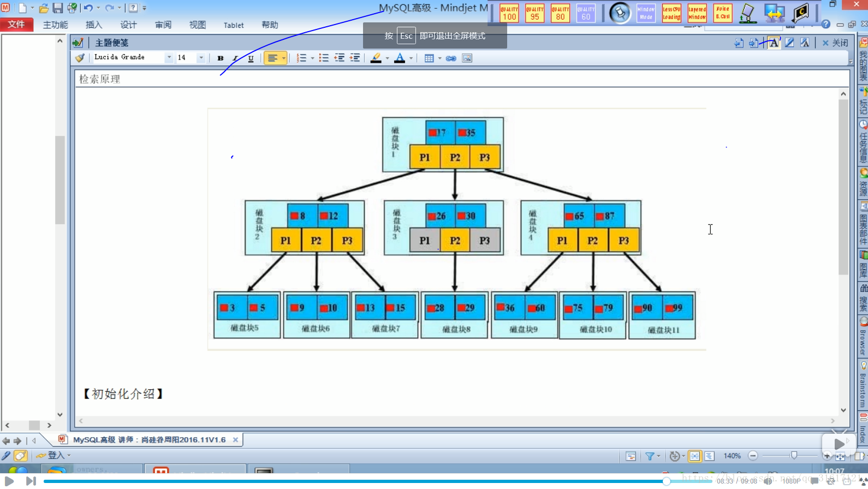Open the Tablet ribbon tab
This screenshot has width=868, height=489.
coord(234,25)
